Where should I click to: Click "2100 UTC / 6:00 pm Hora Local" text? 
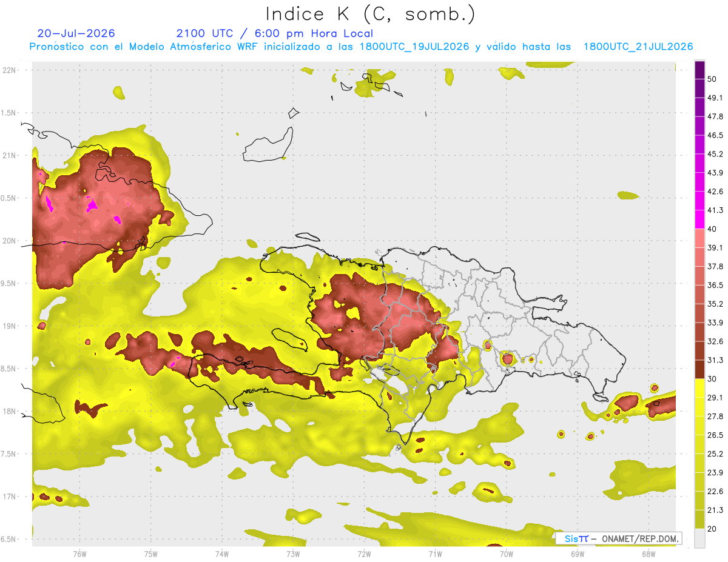(274, 33)
